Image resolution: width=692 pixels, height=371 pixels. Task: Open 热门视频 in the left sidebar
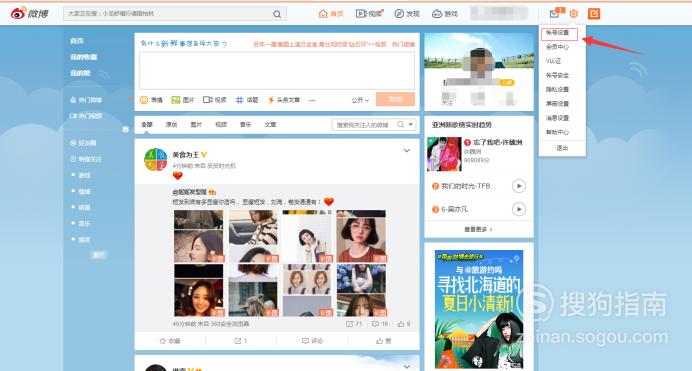86,116
